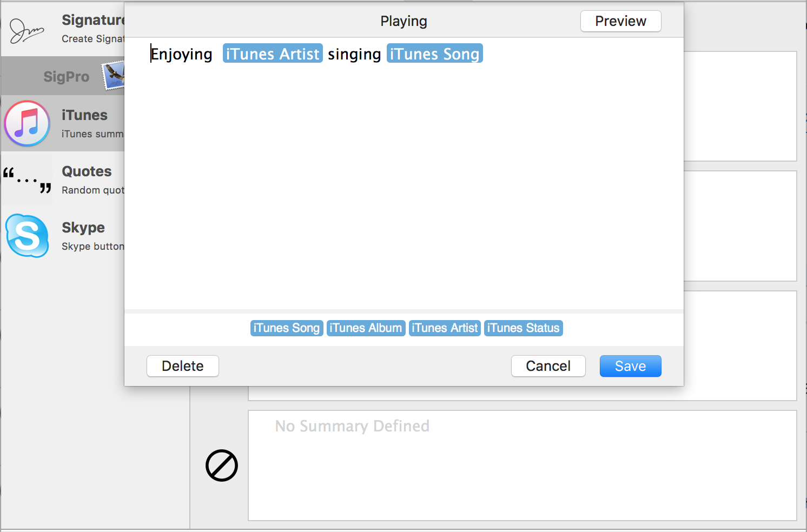Click the 'No Summary Defined' prohibited icon
807x532 pixels.
click(222, 465)
